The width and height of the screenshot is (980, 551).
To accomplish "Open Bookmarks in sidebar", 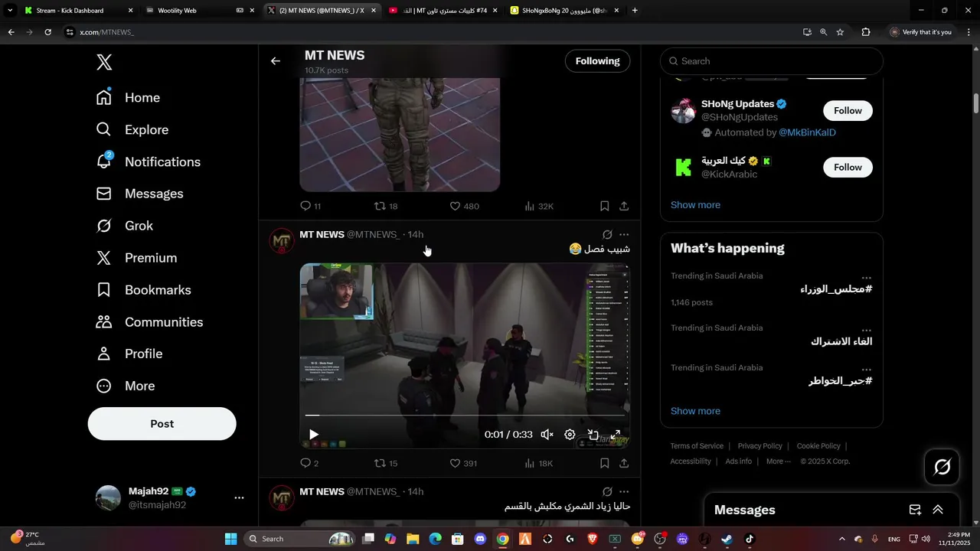I will (144, 290).
